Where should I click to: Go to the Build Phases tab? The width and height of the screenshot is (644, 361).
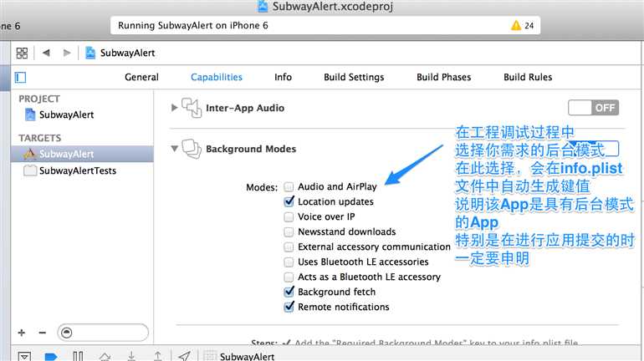[x=444, y=77]
